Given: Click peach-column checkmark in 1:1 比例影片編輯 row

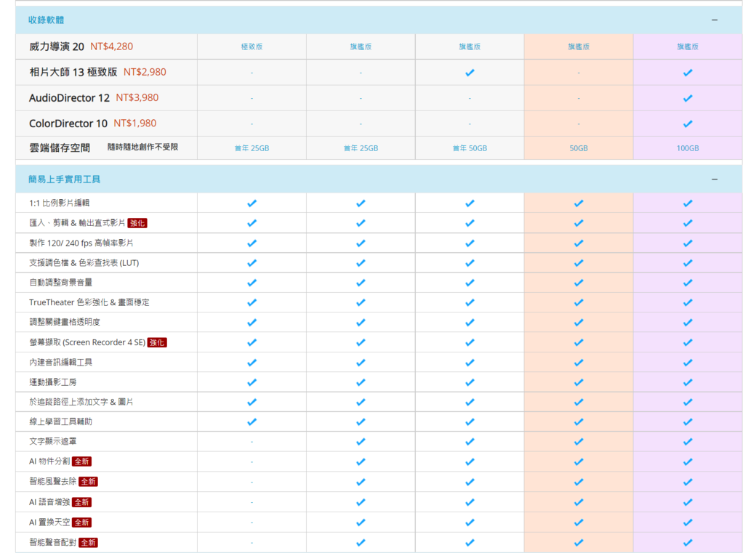Looking at the screenshot, I should [x=579, y=203].
